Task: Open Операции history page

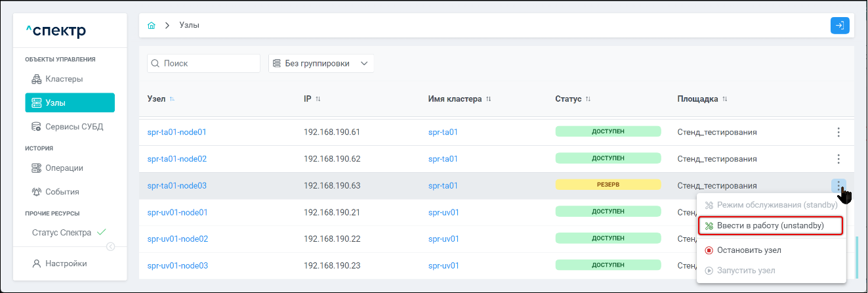Action: click(x=64, y=168)
